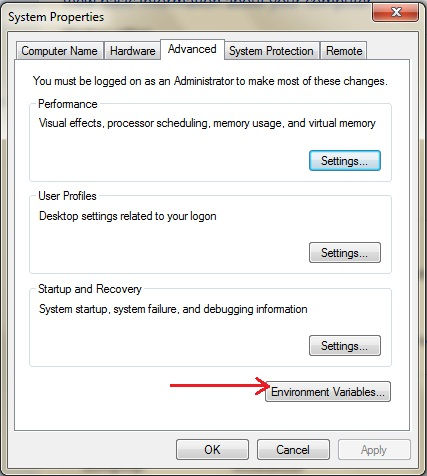Open Performance Settings button

(x=345, y=161)
